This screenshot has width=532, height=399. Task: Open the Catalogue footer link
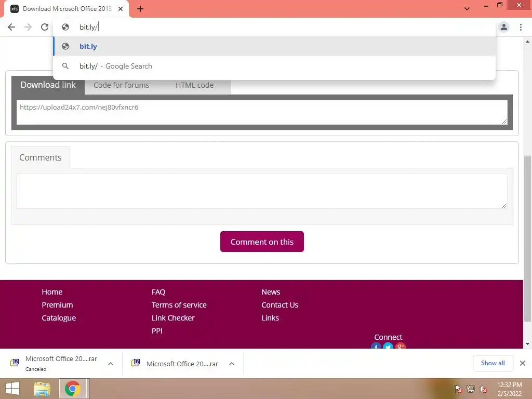click(59, 318)
